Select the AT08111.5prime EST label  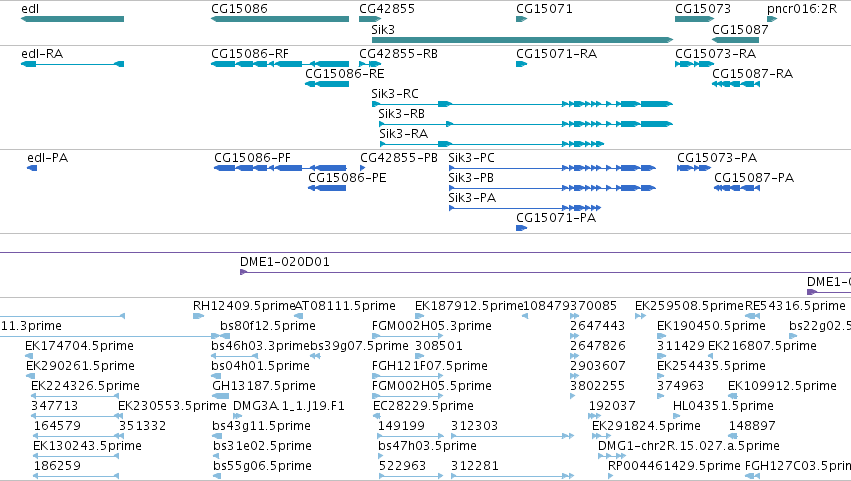pyautogui.click(x=345, y=306)
